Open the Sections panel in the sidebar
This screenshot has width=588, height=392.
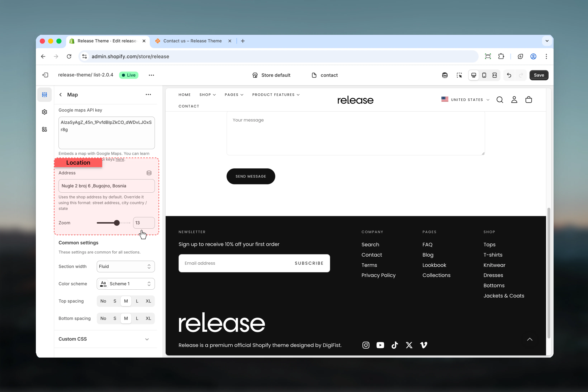(x=44, y=95)
